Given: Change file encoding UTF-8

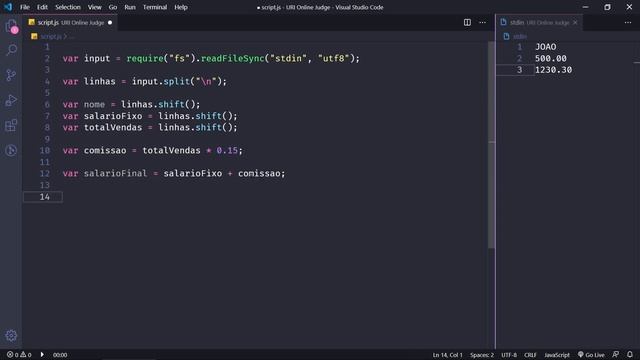Looking at the screenshot, I should (509, 355).
